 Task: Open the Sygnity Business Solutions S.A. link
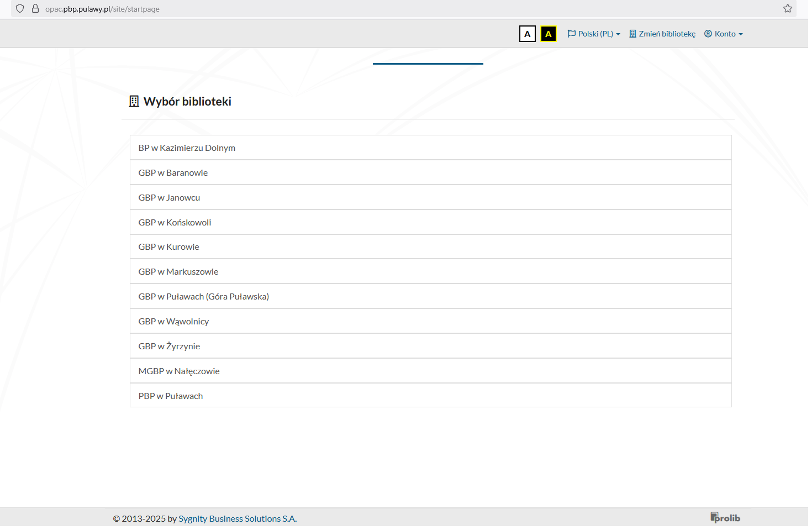click(x=238, y=518)
